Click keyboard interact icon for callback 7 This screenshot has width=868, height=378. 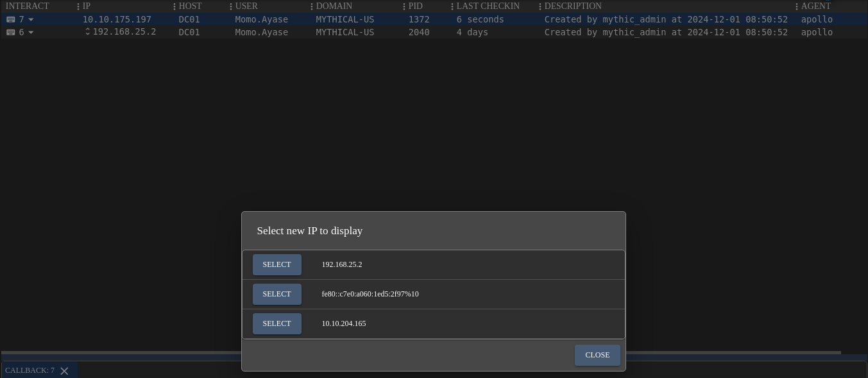pyautogui.click(x=10, y=19)
